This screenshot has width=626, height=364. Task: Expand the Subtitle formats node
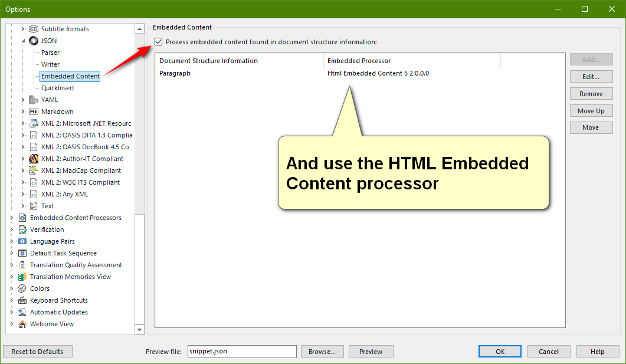pos(23,29)
